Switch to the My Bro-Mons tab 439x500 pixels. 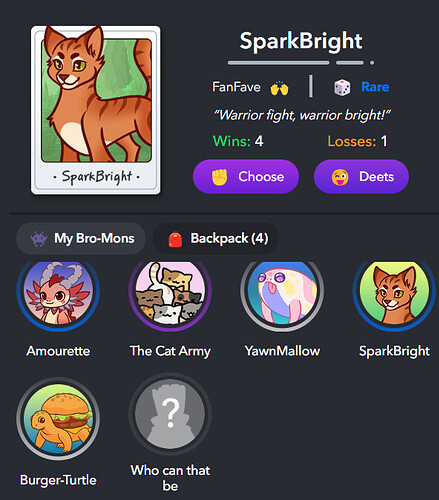point(81,238)
